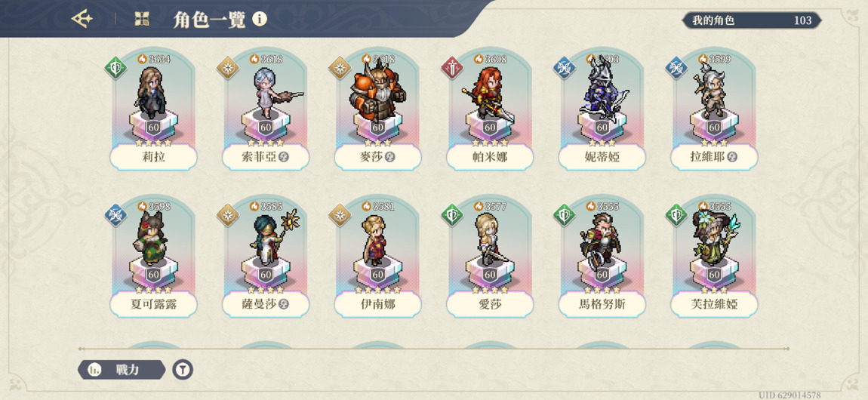Click the round badge beside 薩曼莎's name
The height and width of the screenshot is (400, 868).
click(x=284, y=303)
